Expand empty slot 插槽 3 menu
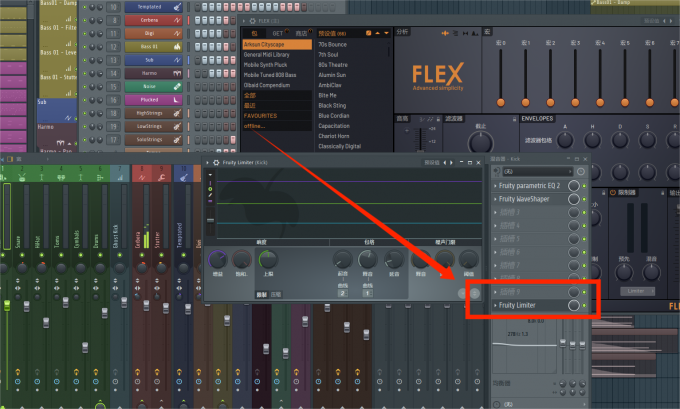This screenshot has height=409, width=680. [x=496, y=212]
